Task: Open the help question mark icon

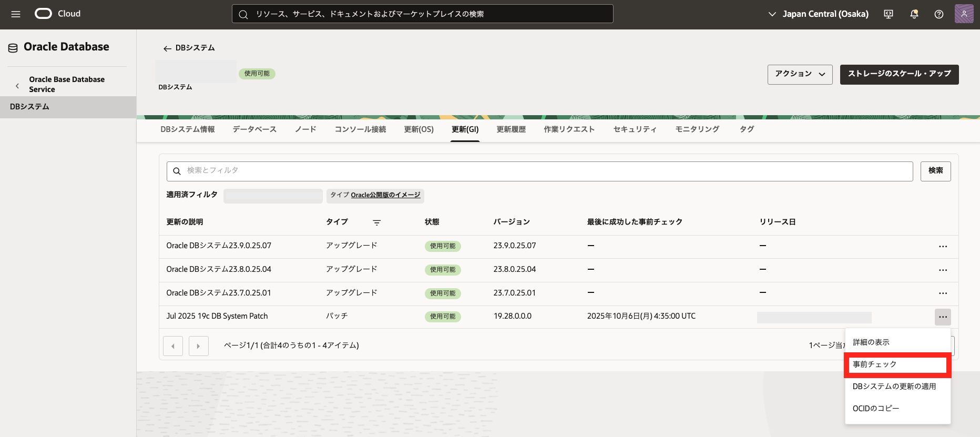Action: (938, 14)
